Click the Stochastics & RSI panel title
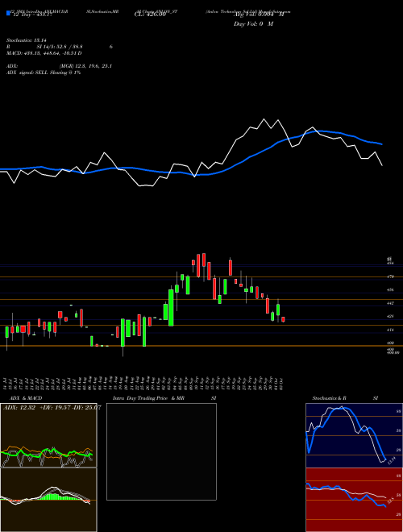 [x=345, y=398]
